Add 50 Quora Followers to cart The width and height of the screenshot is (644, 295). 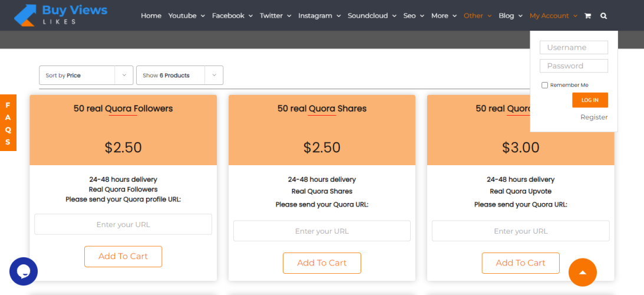(123, 257)
